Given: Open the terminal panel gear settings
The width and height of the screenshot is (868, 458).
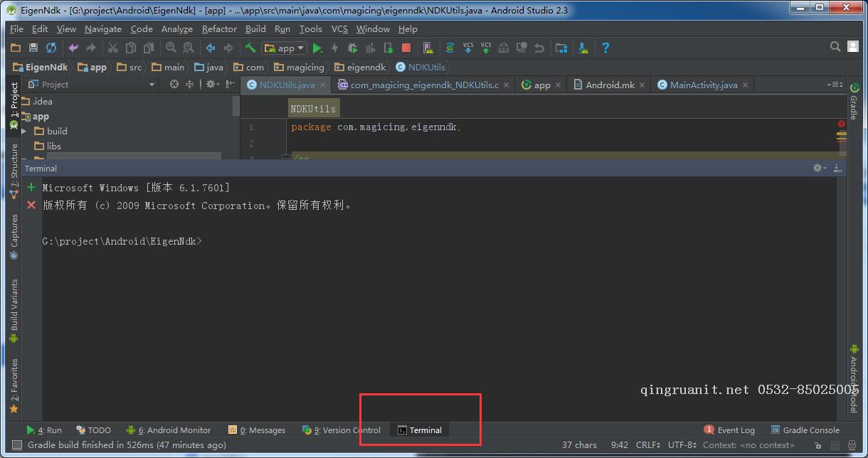Looking at the screenshot, I should pos(819,168).
